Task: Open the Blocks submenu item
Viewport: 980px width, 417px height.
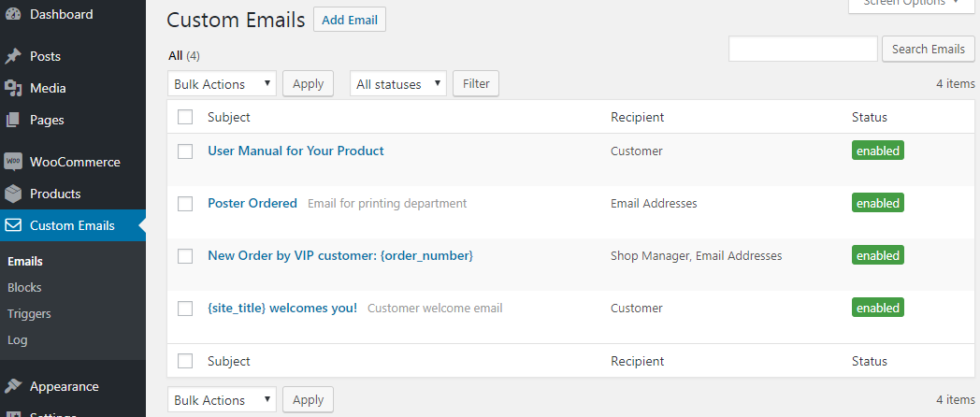Action: click(x=24, y=288)
